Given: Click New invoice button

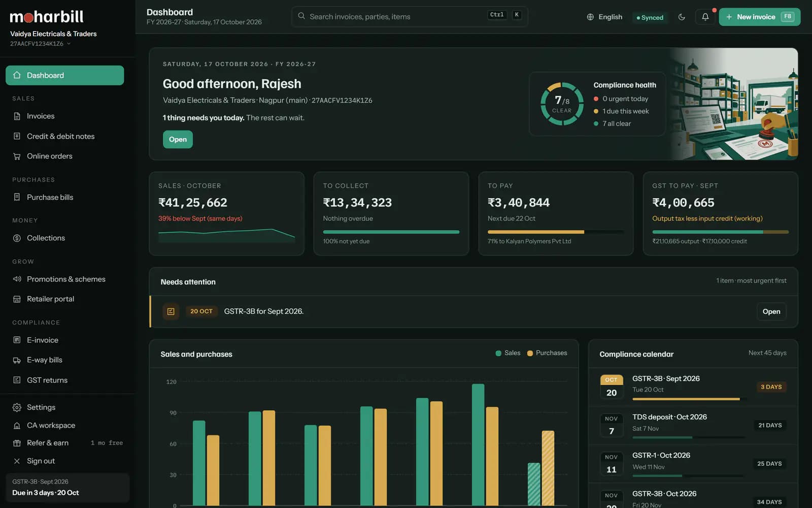Looking at the screenshot, I should 759,17.
